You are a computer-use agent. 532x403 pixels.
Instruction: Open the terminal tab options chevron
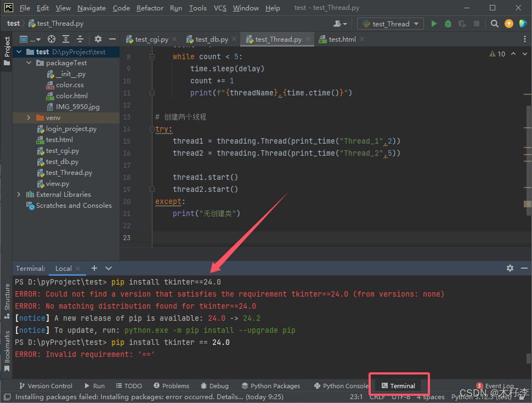tap(108, 268)
